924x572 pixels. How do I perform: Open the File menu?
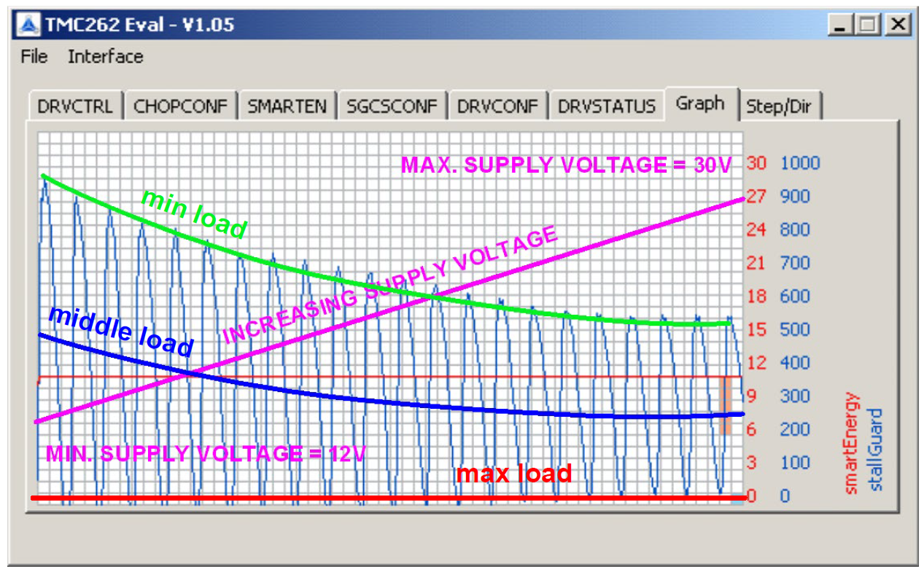pos(34,57)
